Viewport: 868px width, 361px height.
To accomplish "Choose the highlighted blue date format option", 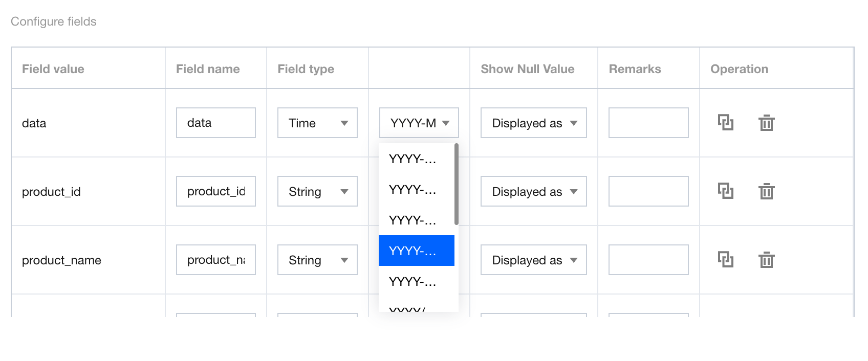I will click(x=416, y=251).
